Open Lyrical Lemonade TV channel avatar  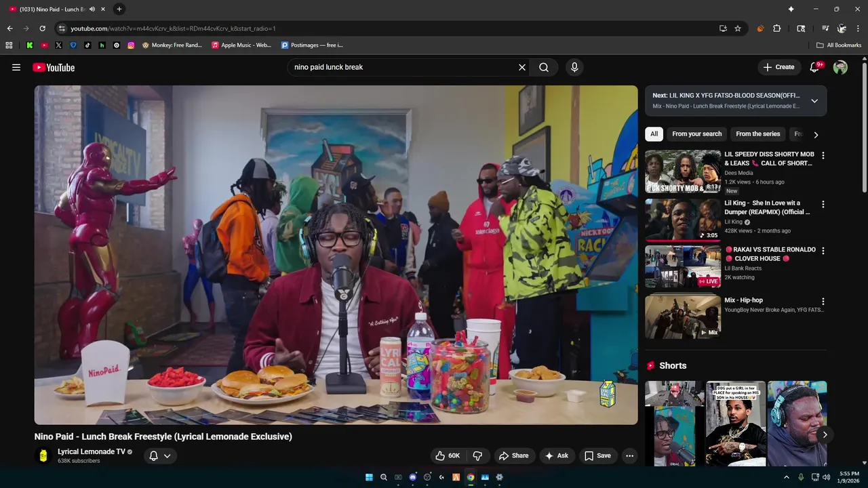[43, 455]
